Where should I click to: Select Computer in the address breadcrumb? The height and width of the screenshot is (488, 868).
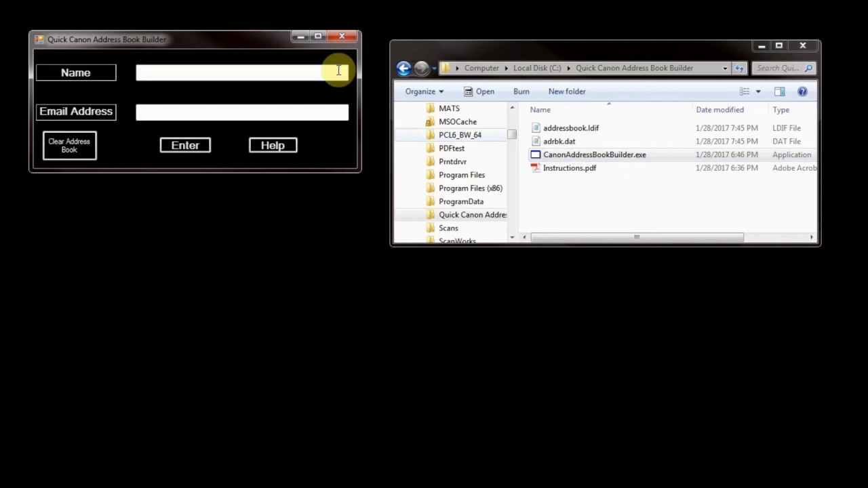tap(481, 68)
